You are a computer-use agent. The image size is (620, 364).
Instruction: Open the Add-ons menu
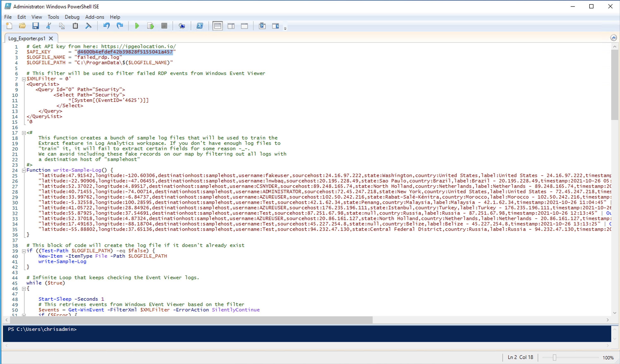[95, 17]
